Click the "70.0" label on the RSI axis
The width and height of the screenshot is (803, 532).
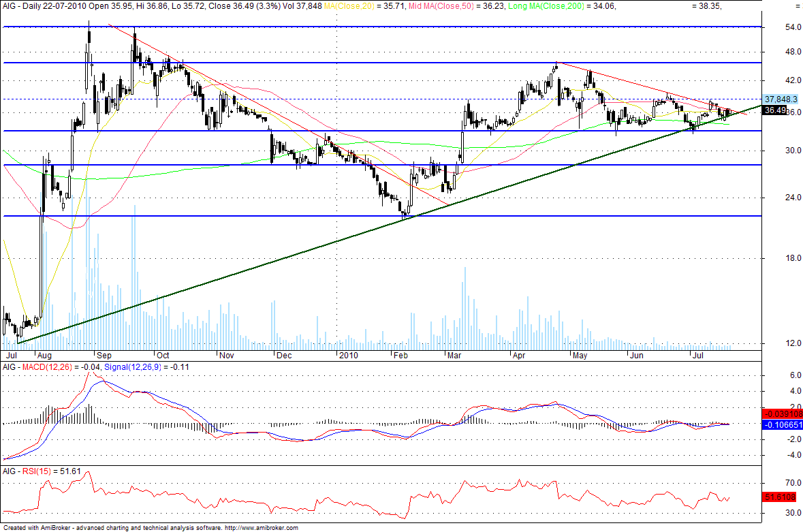793,483
